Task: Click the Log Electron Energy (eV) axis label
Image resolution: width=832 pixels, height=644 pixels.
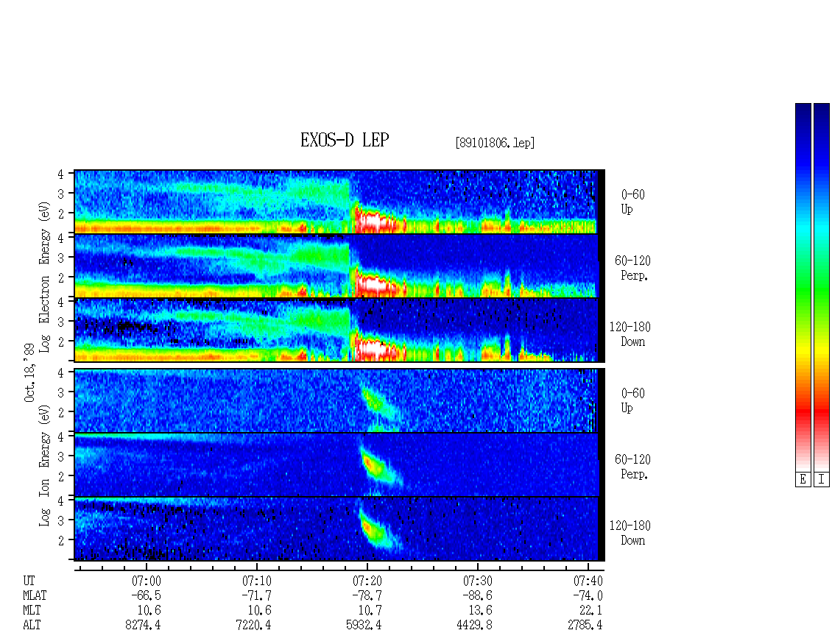Action: 45,277
